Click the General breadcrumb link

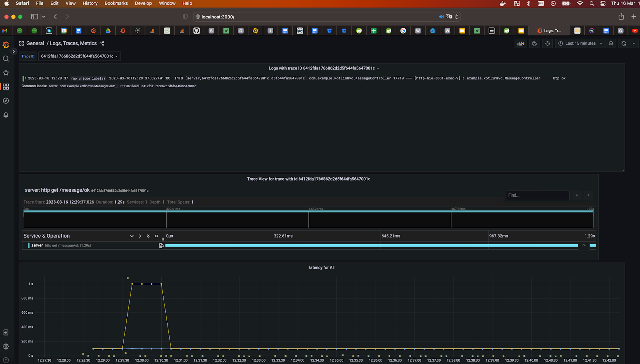point(35,44)
